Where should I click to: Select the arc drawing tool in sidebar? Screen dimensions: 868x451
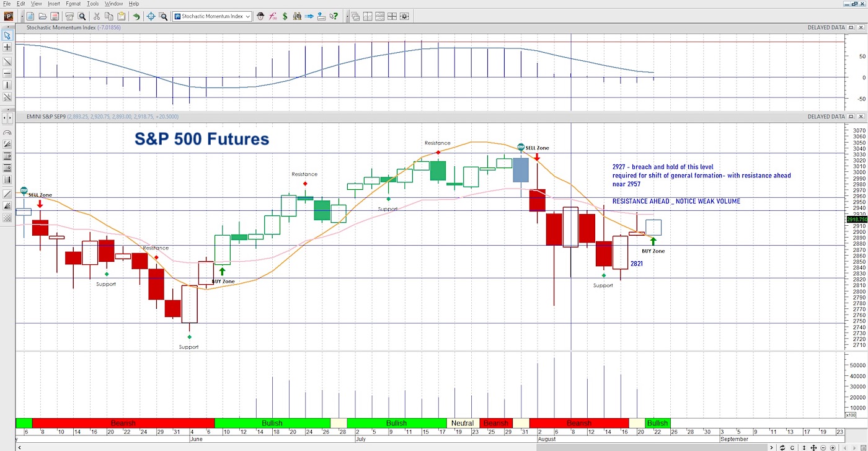point(7,133)
